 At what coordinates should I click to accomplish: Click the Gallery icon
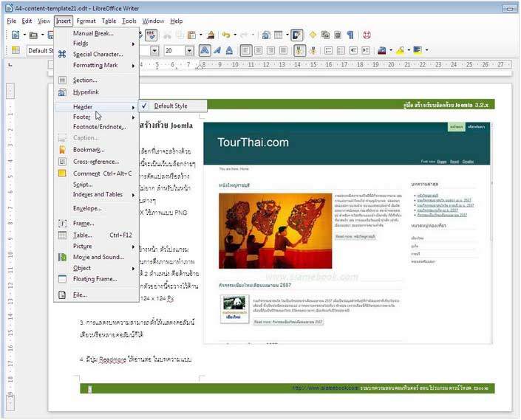tap(325, 35)
